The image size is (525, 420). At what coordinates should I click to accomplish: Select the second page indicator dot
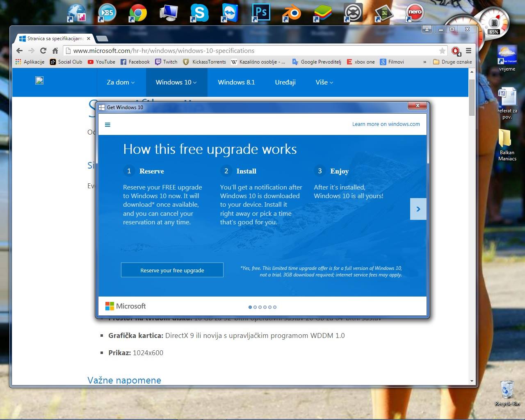tap(255, 307)
